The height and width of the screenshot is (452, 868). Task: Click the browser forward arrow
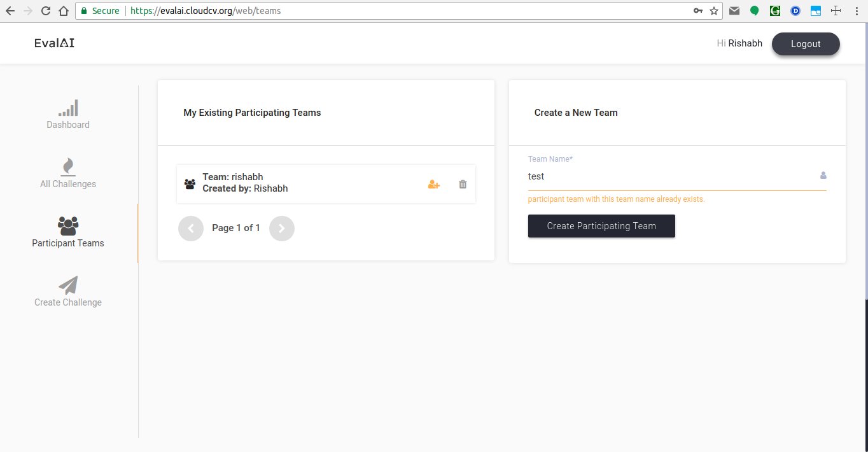click(x=27, y=11)
